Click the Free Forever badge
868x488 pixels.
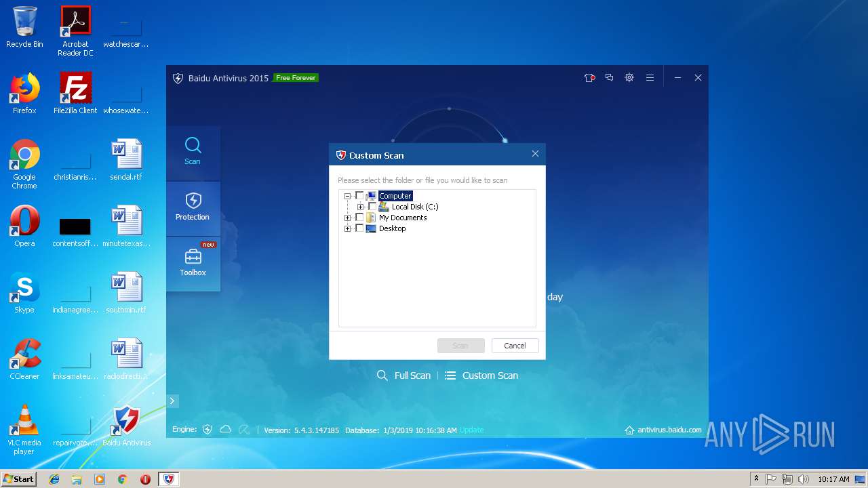(296, 78)
